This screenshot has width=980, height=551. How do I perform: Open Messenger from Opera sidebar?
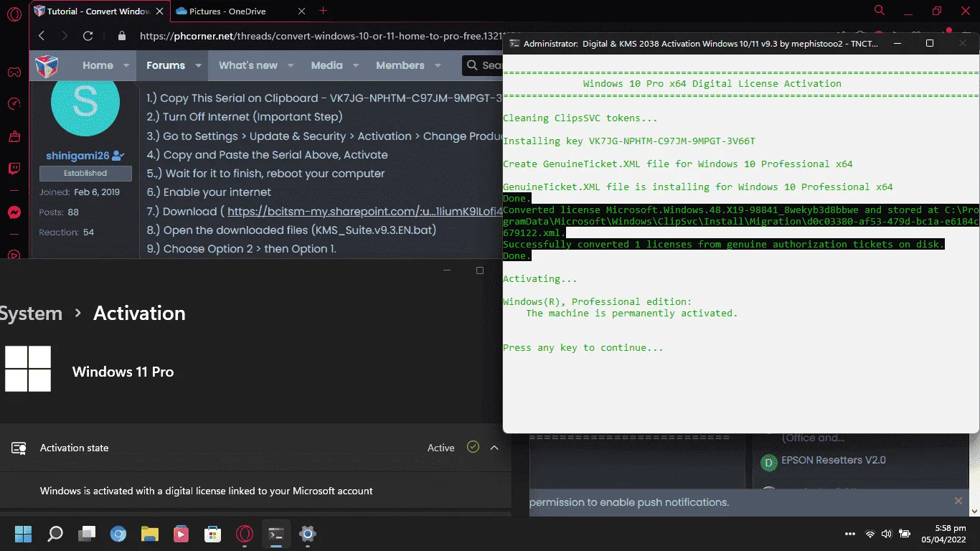pyautogui.click(x=14, y=212)
